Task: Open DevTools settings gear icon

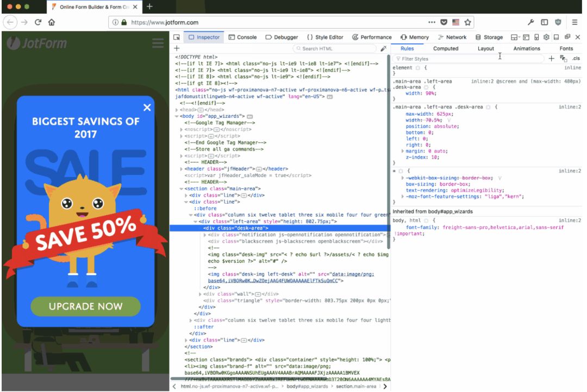Action: tap(546, 37)
